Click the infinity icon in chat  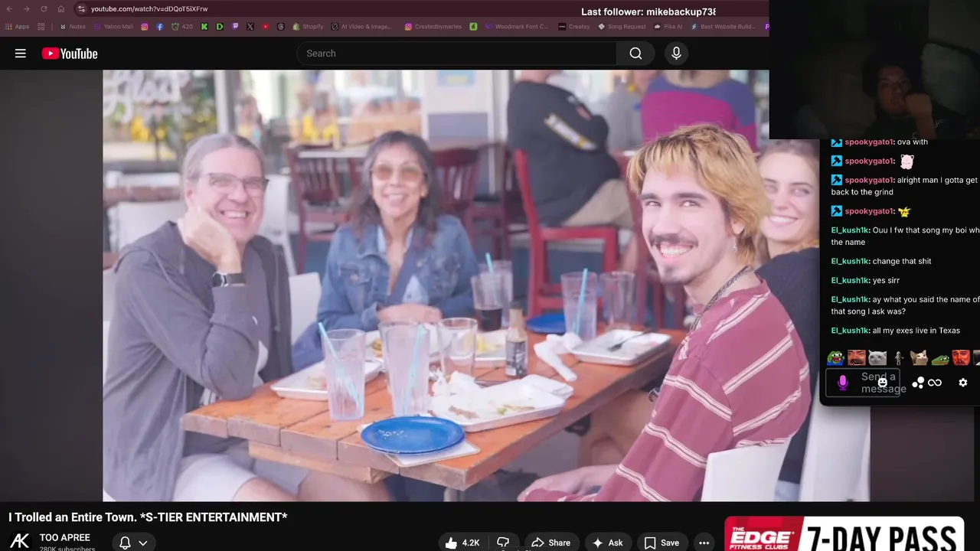pos(935,383)
